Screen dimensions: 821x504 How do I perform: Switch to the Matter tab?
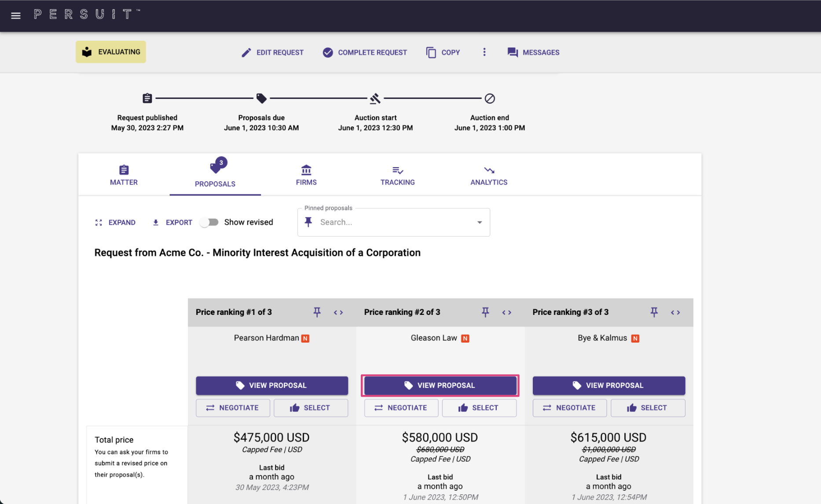pyautogui.click(x=124, y=175)
